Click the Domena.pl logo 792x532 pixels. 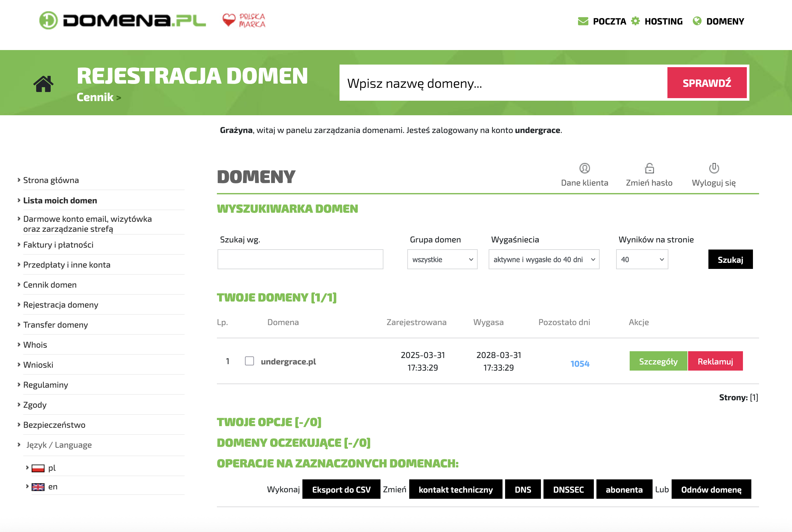(x=123, y=20)
